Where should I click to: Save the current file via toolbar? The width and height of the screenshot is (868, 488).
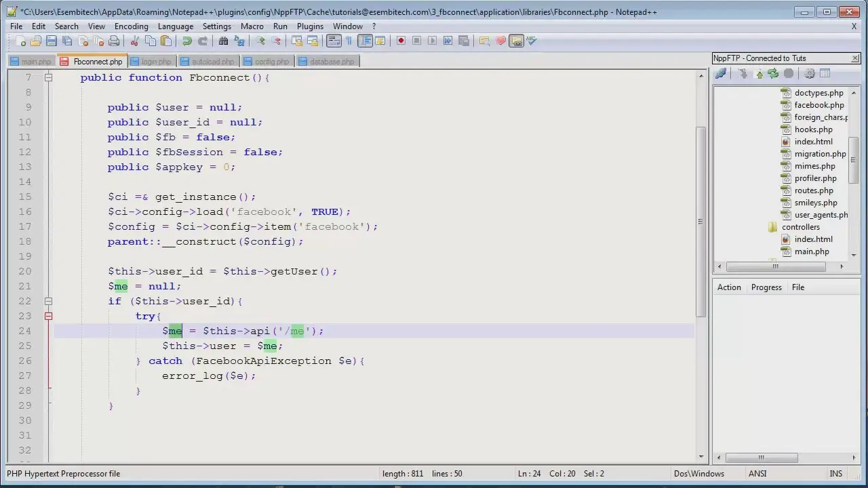[x=52, y=41]
